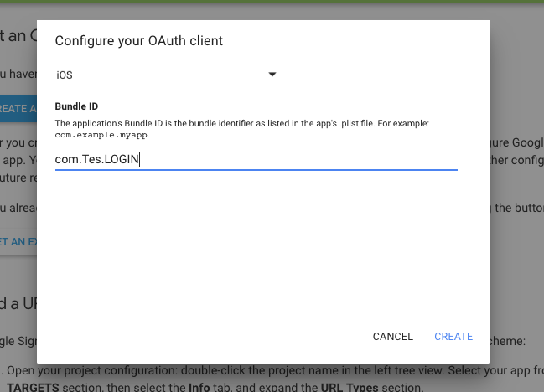The width and height of the screenshot is (544, 392).
Task: Click the bold 'Info' text in background page
Action: click(199, 388)
